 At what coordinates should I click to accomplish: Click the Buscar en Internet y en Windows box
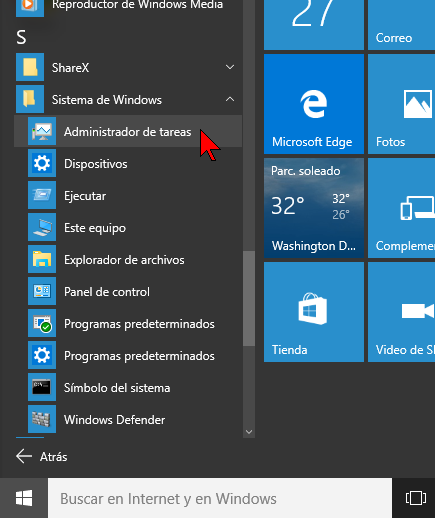(220, 499)
